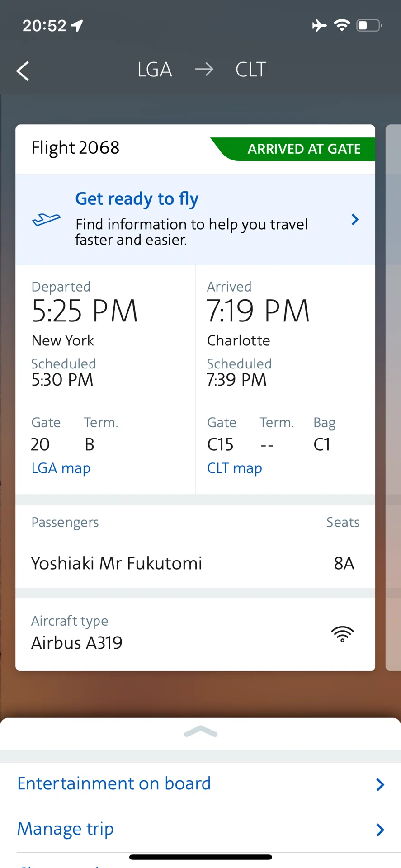Viewport: 401px width, 868px height.
Task: Tap the arrow between LGA and CLT
Action: [204, 70]
